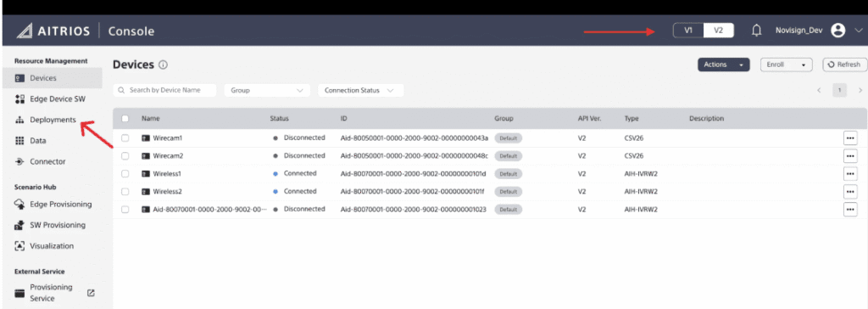Screen dimensions: 868x309
Task: Click the Refresh button
Action: 844,65
